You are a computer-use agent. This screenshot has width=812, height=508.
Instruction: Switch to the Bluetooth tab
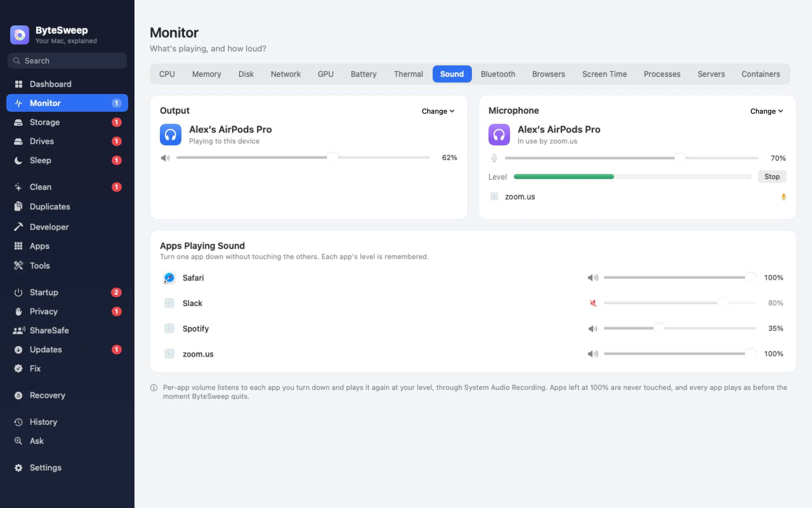pyautogui.click(x=498, y=74)
